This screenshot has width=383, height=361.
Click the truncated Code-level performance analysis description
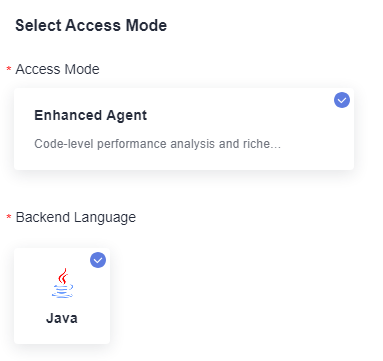pyautogui.click(x=157, y=144)
